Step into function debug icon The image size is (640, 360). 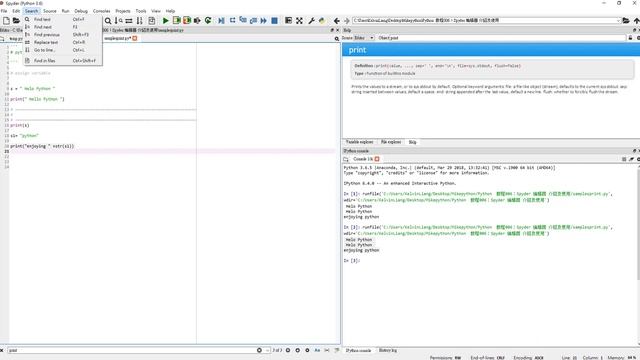pyautogui.click(x=243, y=20)
